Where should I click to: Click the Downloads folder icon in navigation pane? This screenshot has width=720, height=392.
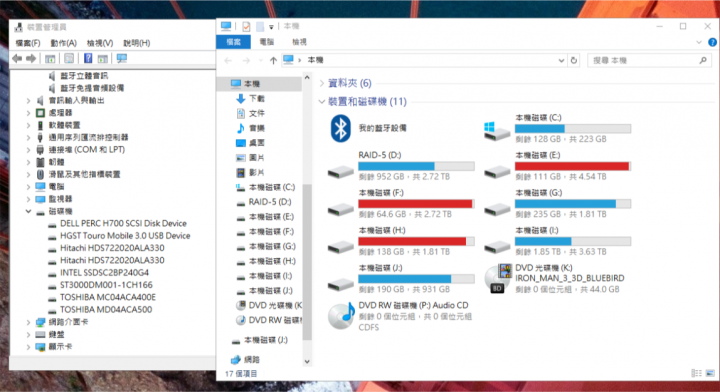pyautogui.click(x=241, y=98)
